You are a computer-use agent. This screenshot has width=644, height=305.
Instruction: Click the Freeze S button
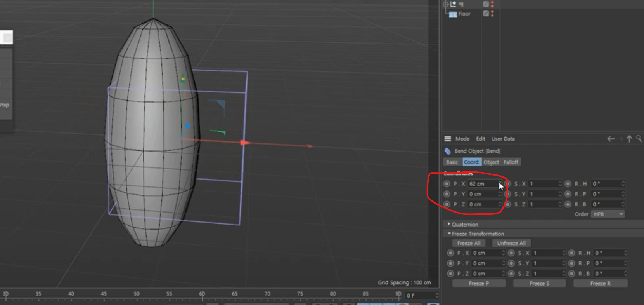(539, 284)
